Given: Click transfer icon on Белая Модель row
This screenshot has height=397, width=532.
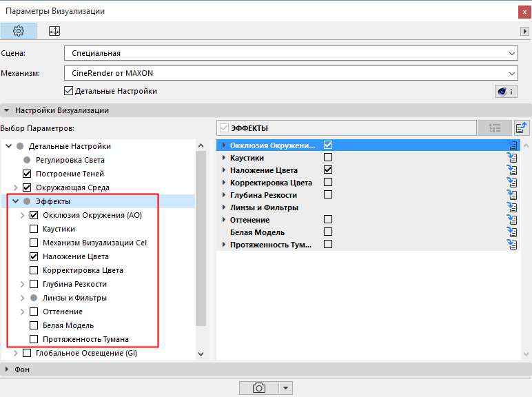Looking at the screenshot, I should pyautogui.click(x=512, y=232).
